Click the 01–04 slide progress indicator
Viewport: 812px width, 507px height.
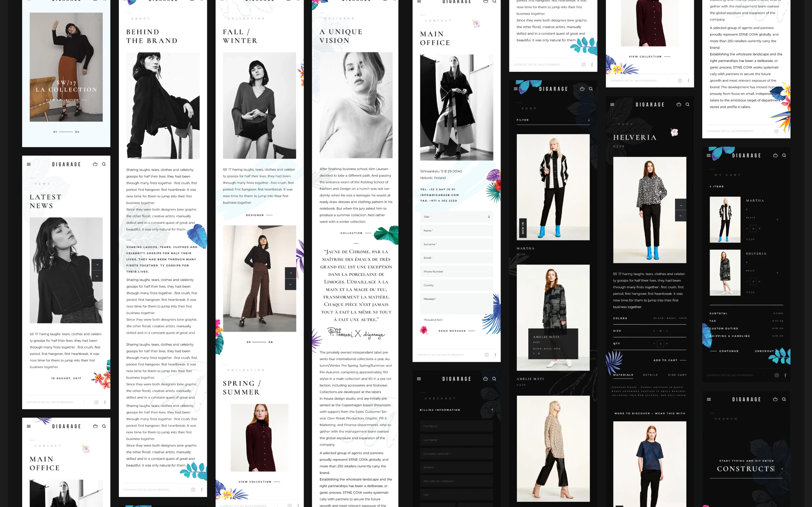66,132
